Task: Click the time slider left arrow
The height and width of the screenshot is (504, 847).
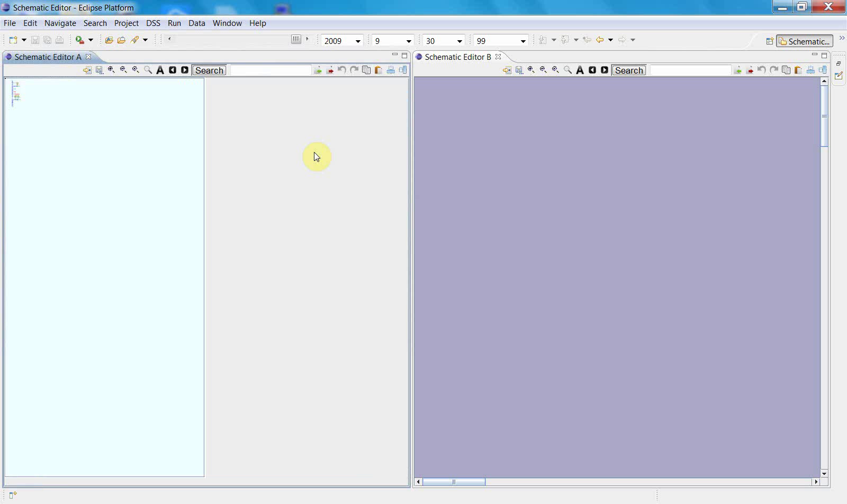Action: [x=169, y=39]
